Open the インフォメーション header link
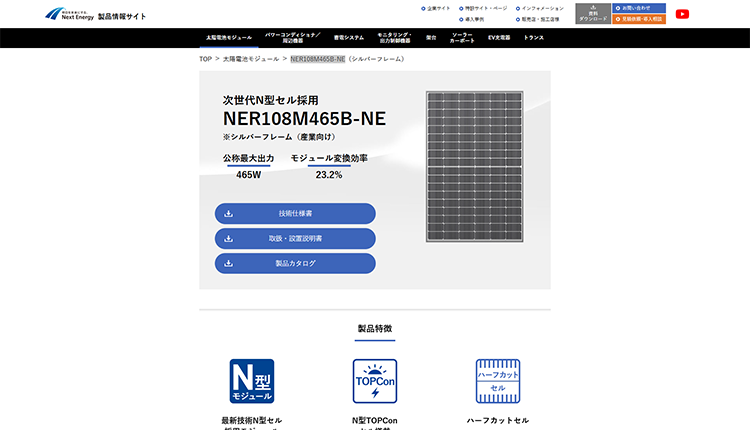This screenshot has height=430, width=750. (x=540, y=9)
